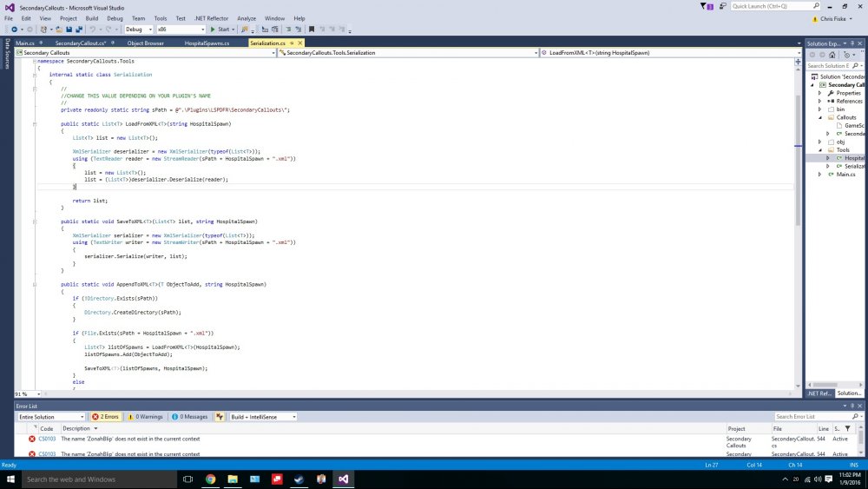Toggle the 0 Warnings filter
Viewport: 868px width, 489px height.
tap(145, 416)
